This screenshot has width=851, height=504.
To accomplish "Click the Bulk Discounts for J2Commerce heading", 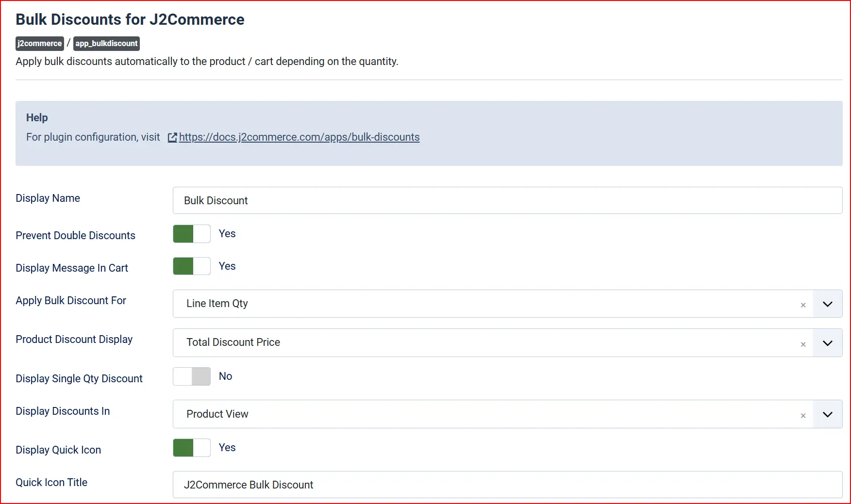I will coord(130,19).
